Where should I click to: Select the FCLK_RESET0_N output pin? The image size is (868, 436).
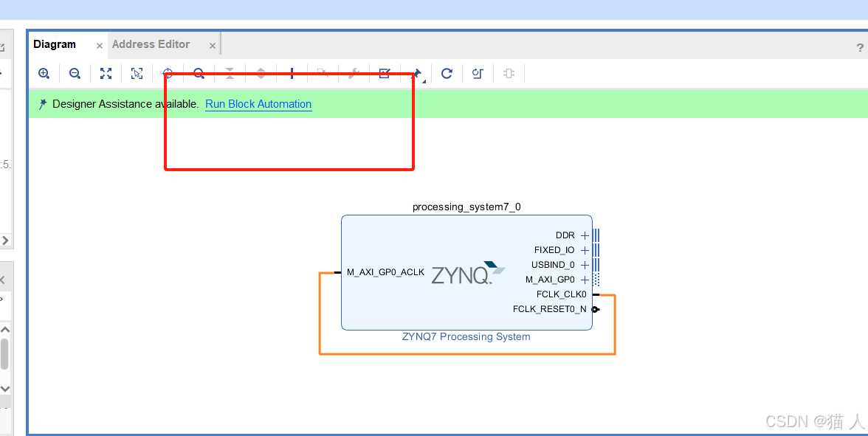click(596, 309)
